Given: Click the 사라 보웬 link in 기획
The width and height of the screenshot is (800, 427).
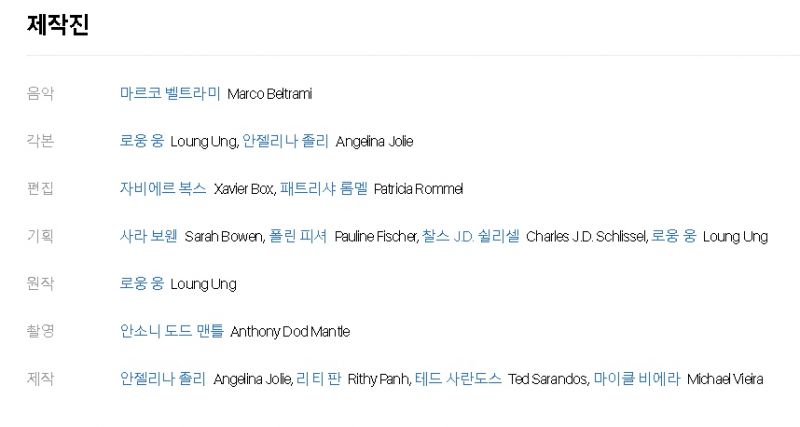Looking at the screenshot, I should (148, 236).
